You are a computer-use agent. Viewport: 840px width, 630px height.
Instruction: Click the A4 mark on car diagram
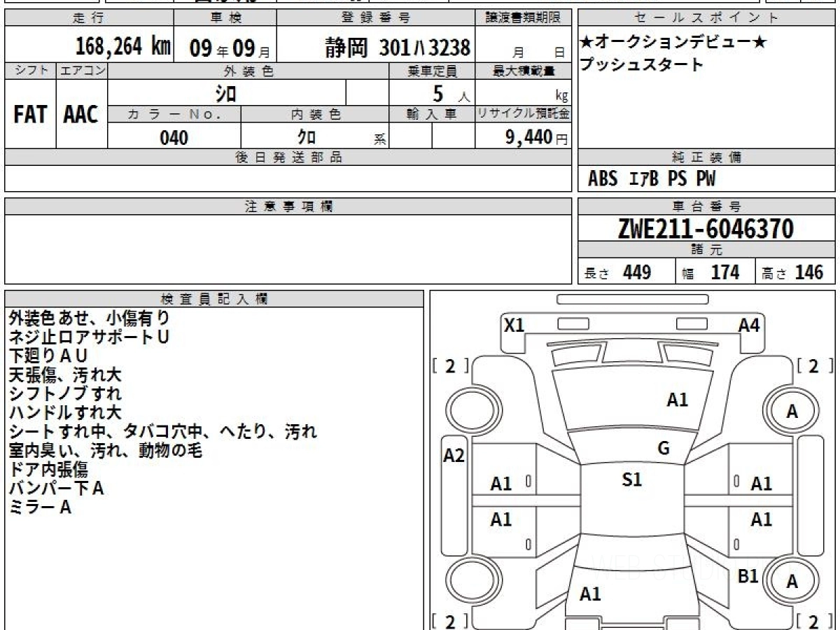click(x=749, y=325)
